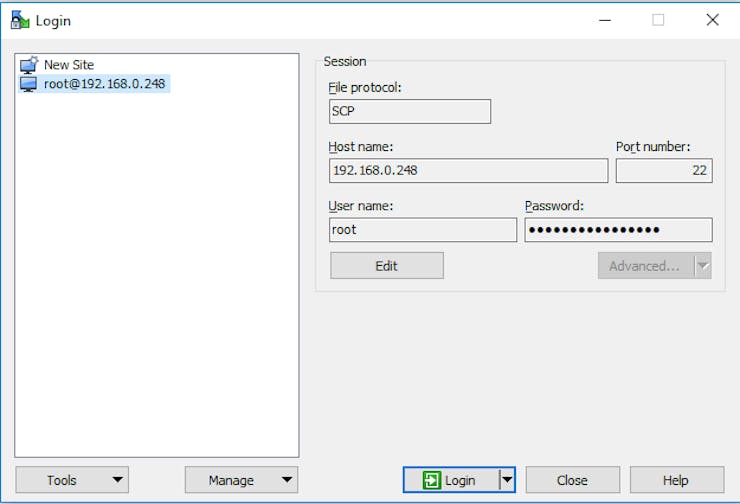This screenshot has height=504, width=740.
Task: Select the New Site icon
Action: click(x=29, y=65)
